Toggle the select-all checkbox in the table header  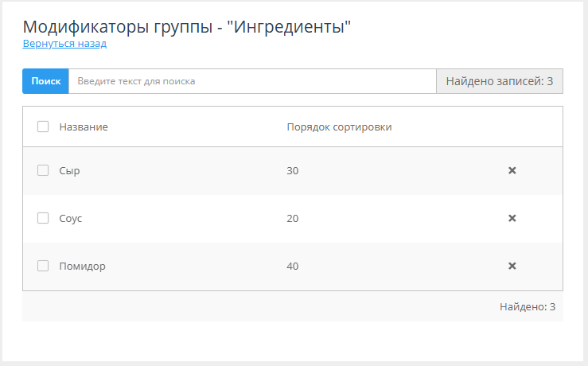point(43,127)
